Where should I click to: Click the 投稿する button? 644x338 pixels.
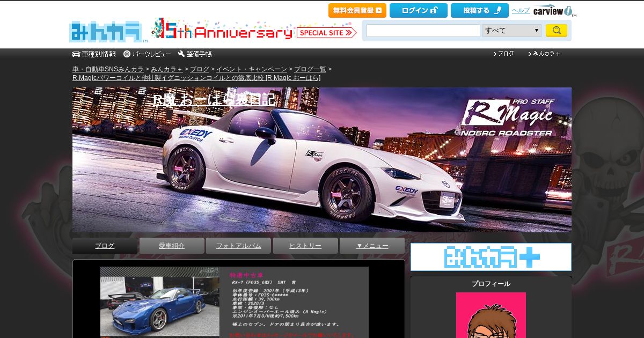(480, 10)
